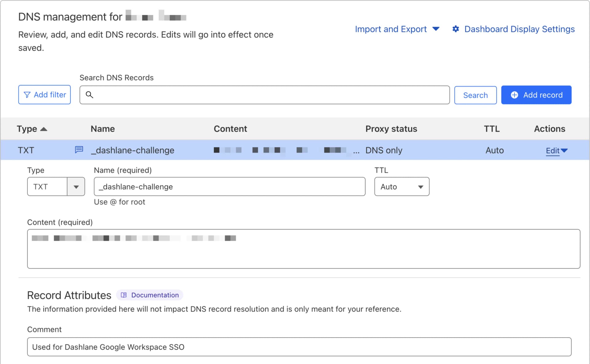Click the funnel icon in Add filter
The width and height of the screenshot is (590, 364).
click(27, 95)
